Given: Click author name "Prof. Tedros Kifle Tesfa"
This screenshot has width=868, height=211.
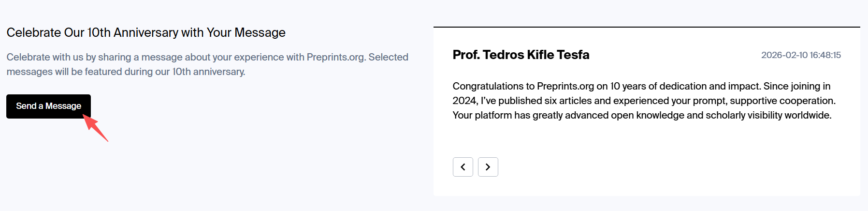Looking at the screenshot, I should click(x=521, y=55).
